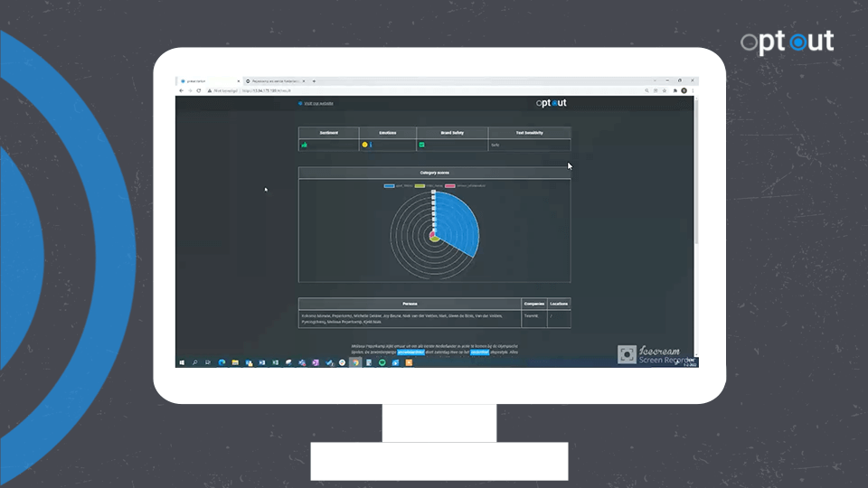Image resolution: width=868 pixels, height=488 pixels.
Task: Click the blue polar chart segment
Action: click(458, 220)
